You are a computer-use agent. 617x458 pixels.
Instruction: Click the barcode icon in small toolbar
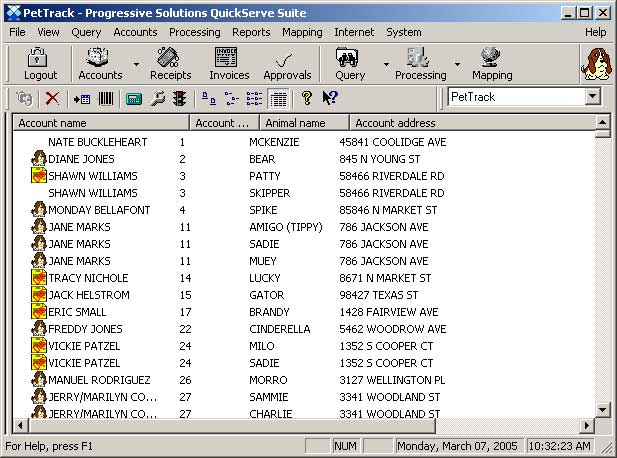(105, 98)
